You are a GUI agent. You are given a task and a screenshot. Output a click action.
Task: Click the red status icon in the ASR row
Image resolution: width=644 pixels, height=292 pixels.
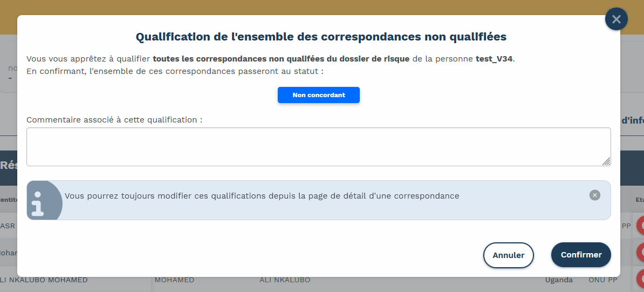click(640, 226)
